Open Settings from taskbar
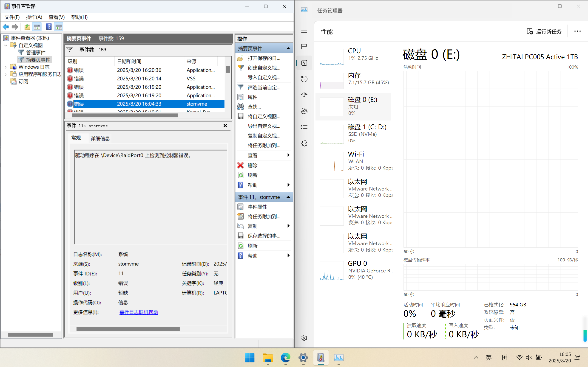This screenshot has height=367, width=588. coord(303,358)
